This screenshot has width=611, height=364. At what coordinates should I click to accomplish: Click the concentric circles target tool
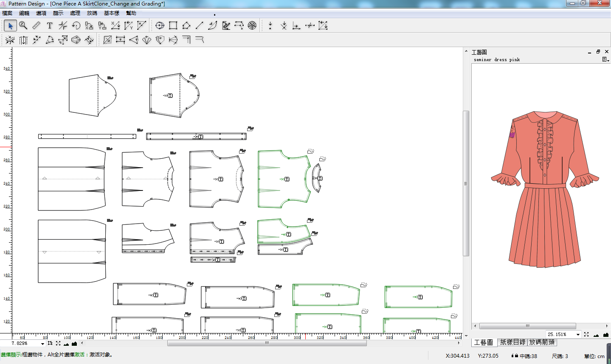pyautogui.click(x=252, y=26)
